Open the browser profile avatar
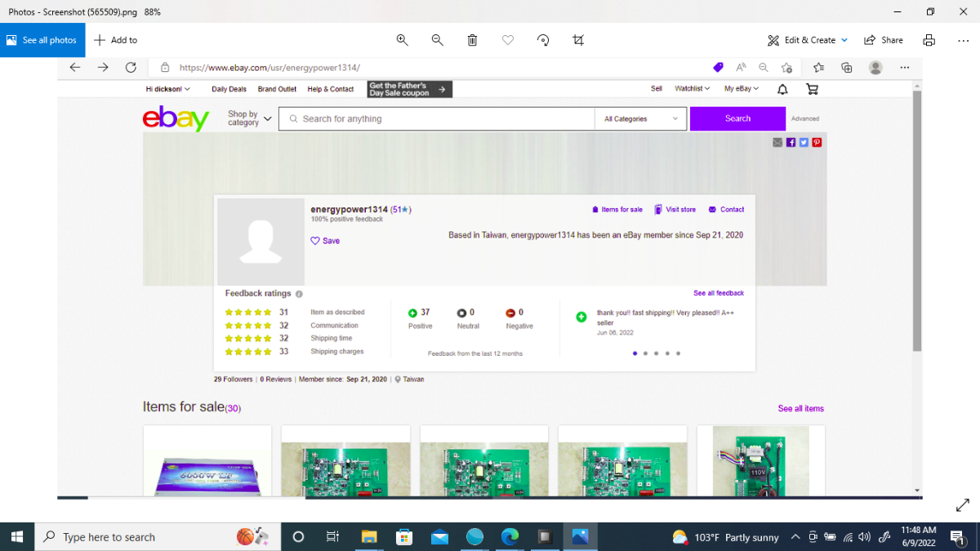 [875, 68]
